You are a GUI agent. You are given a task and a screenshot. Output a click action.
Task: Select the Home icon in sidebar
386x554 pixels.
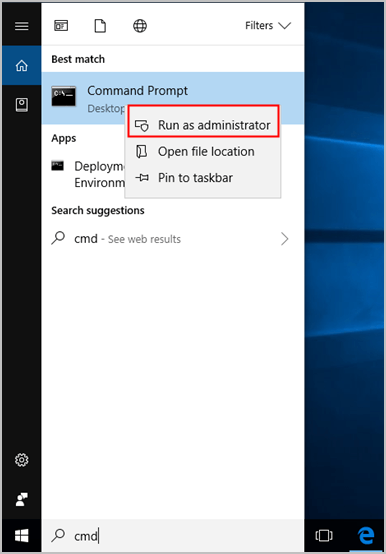point(22,65)
